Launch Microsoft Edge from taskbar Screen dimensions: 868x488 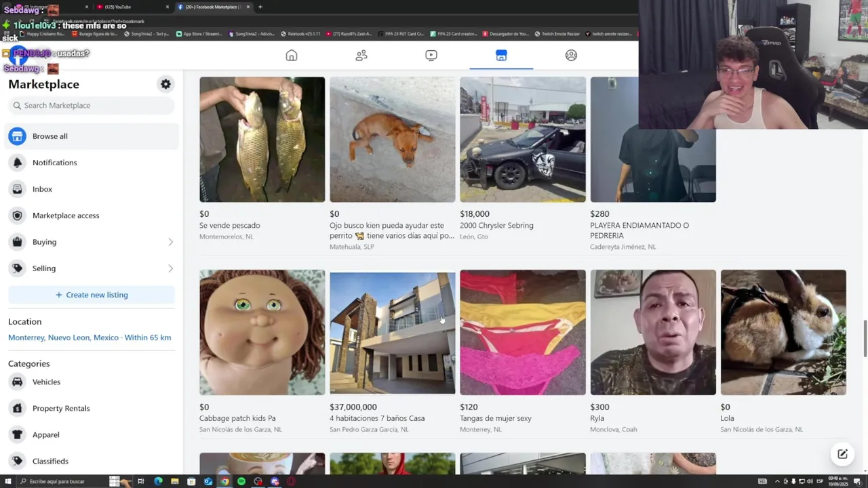(158, 481)
